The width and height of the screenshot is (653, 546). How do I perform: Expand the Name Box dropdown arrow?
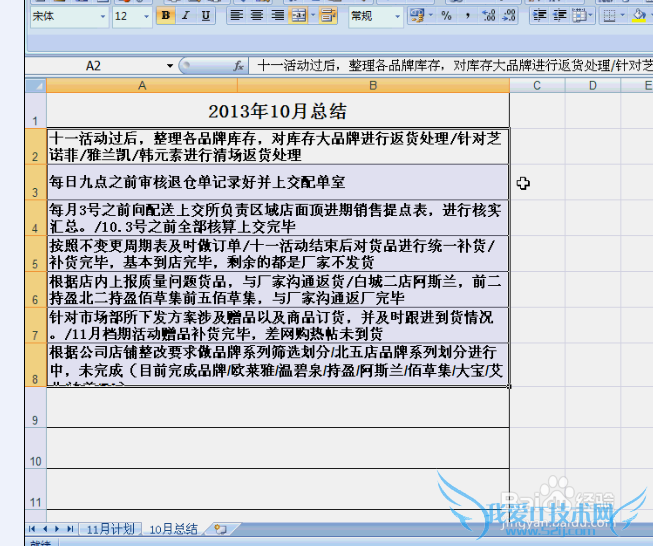169,66
